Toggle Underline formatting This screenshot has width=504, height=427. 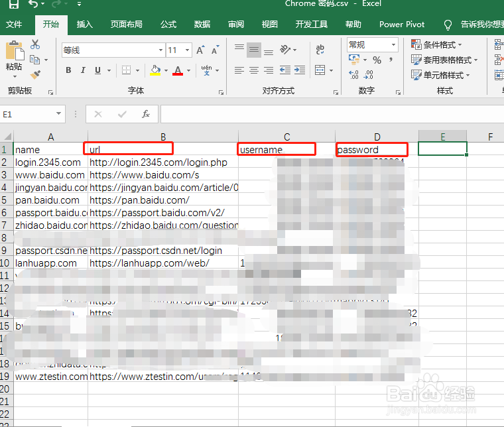[97, 70]
